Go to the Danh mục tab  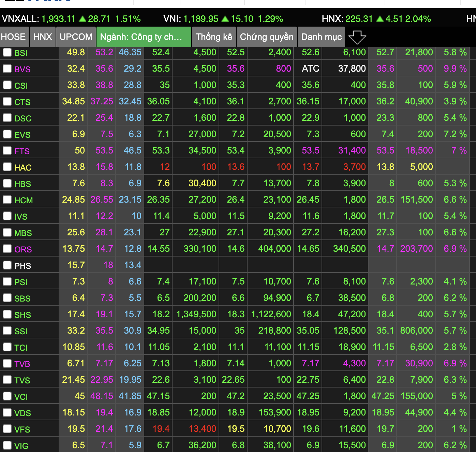[x=322, y=37]
